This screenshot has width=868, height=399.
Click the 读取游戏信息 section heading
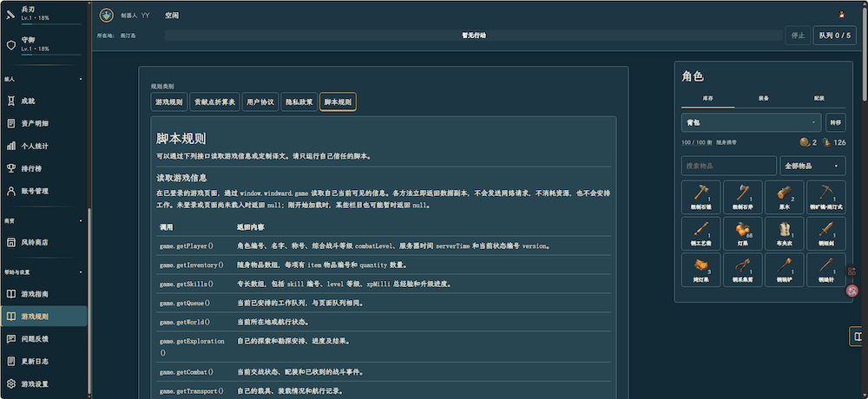click(182, 178)
